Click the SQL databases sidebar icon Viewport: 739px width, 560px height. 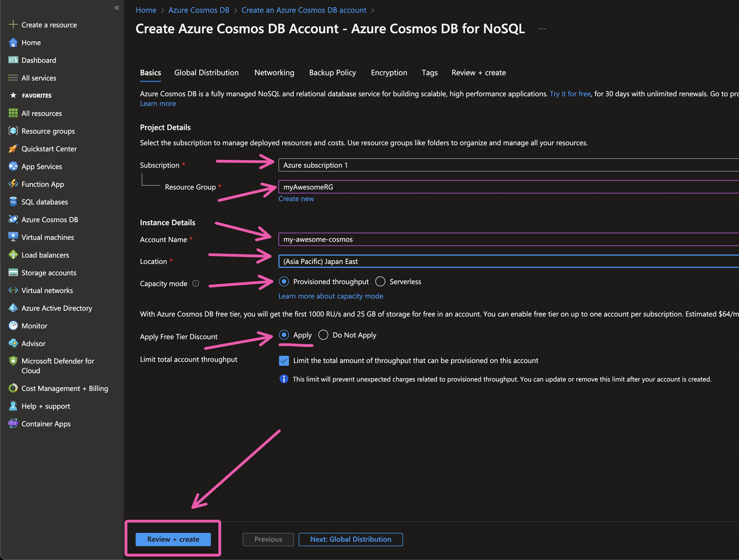[x=13, y=202]
